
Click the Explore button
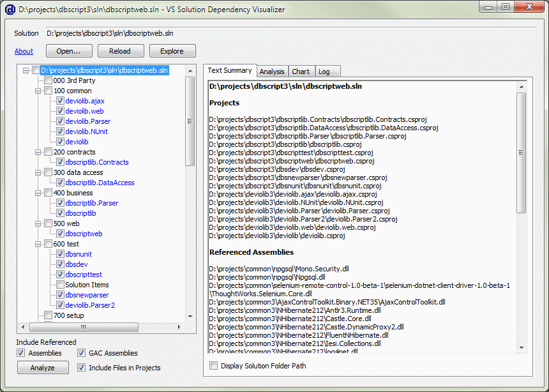point(172,51)
